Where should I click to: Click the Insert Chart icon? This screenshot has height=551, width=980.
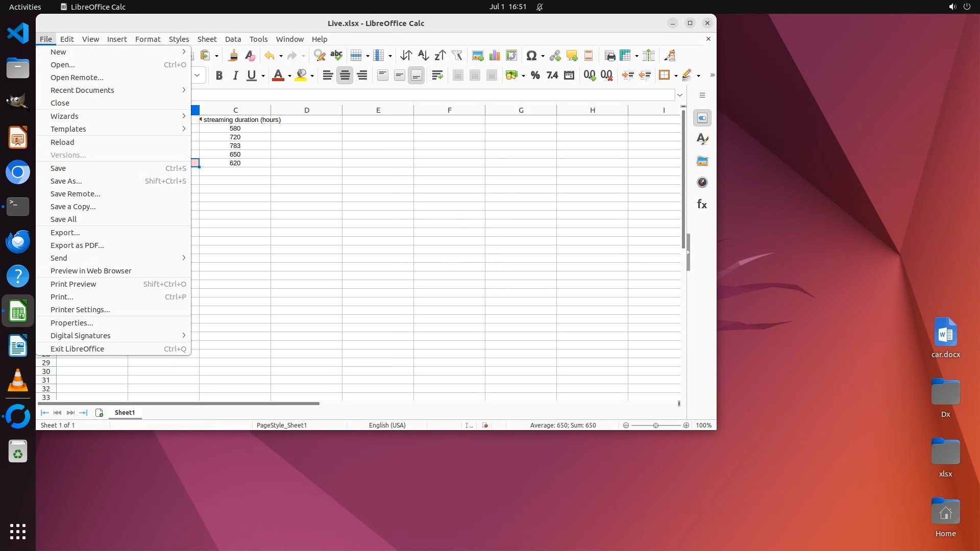point(494,56)
